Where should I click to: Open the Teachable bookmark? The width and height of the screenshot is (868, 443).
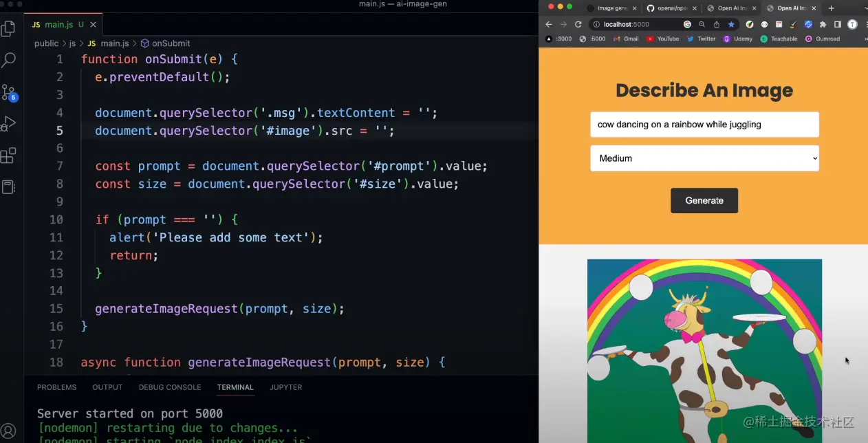[x=779, y=39]
